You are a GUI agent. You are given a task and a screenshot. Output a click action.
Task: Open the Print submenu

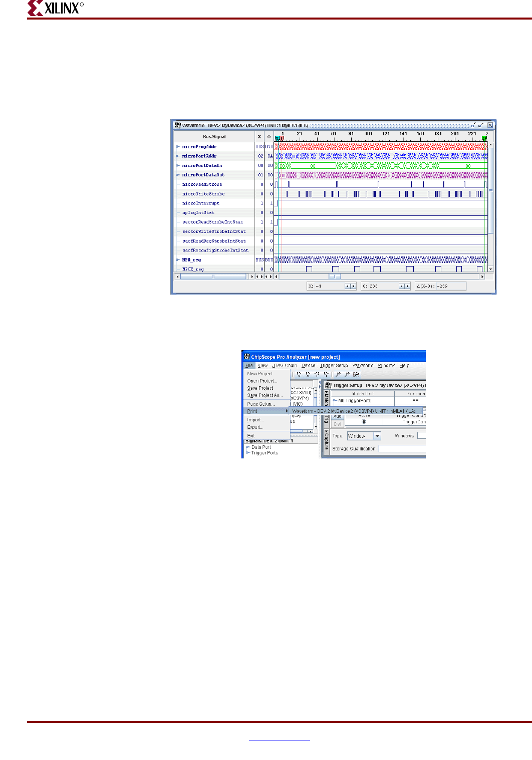tap(267, 411)
